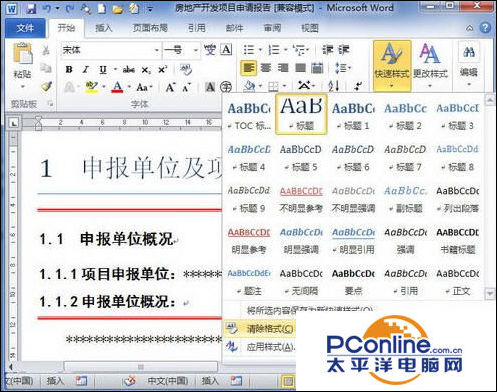Click the Clear Formatting eraser icon in font group
Viewport: 497px width, 392px height.
tap(186, 69)
